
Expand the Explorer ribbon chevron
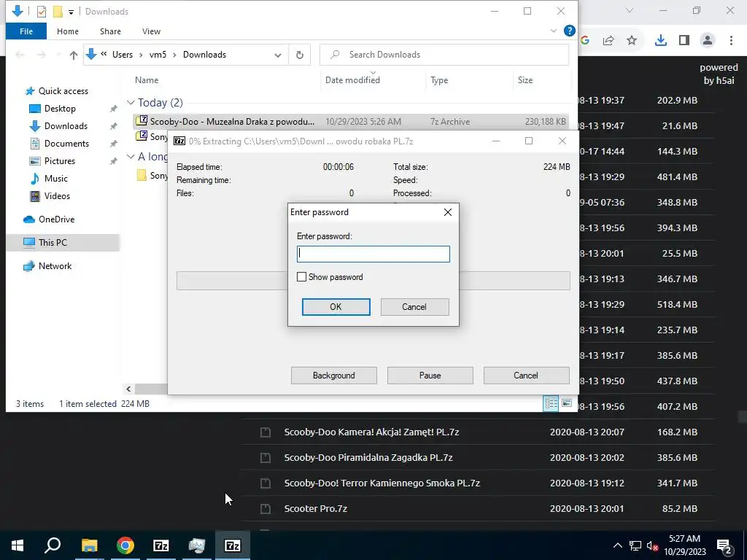pos(554,31)
